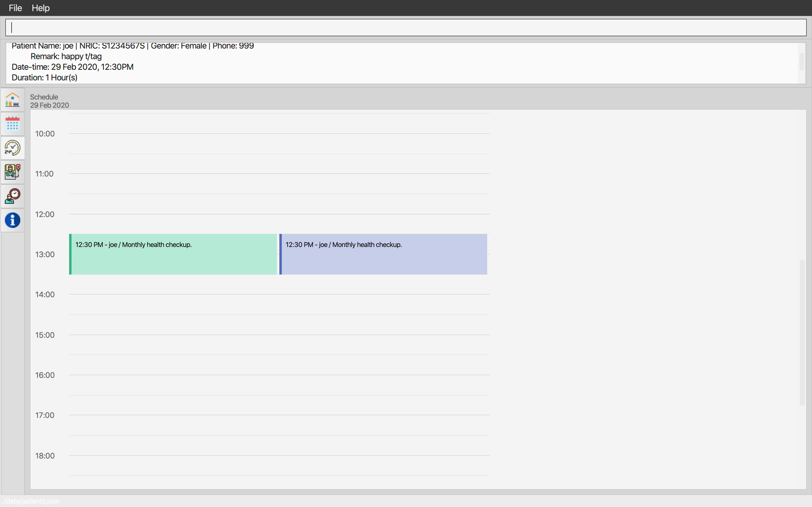Click the 10:00 time label
The height and width of the screenshot is (507, 812).
45,134
